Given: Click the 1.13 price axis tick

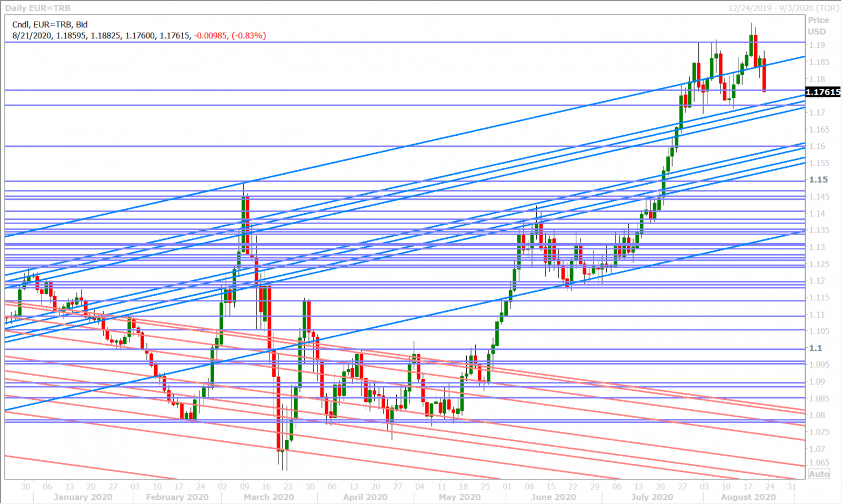Looking at the screenshot, I should (816, 247).
